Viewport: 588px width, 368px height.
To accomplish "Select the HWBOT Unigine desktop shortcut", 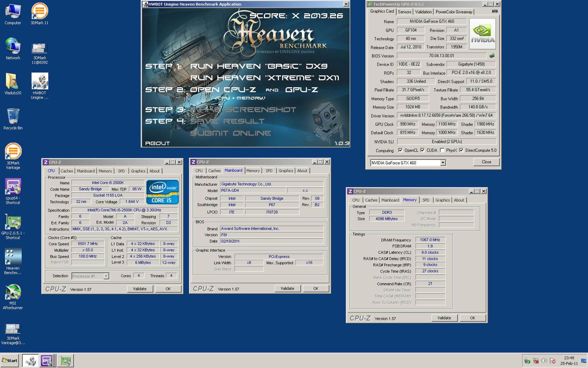I will click(39, 86).
